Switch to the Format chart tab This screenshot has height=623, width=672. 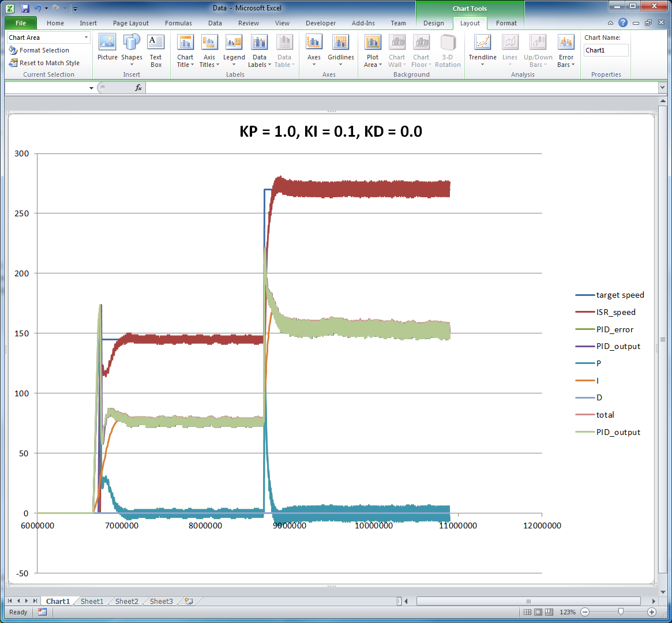tap(506, 23)
